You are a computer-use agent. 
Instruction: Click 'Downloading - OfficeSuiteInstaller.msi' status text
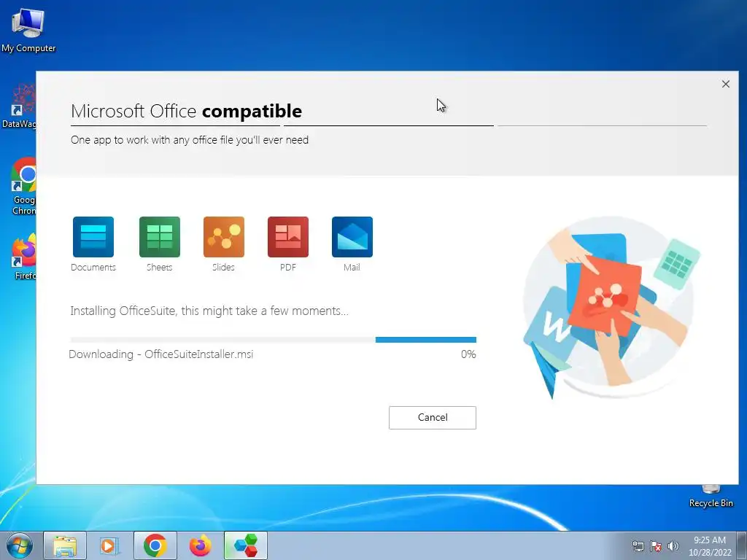[x=161, y=354]
